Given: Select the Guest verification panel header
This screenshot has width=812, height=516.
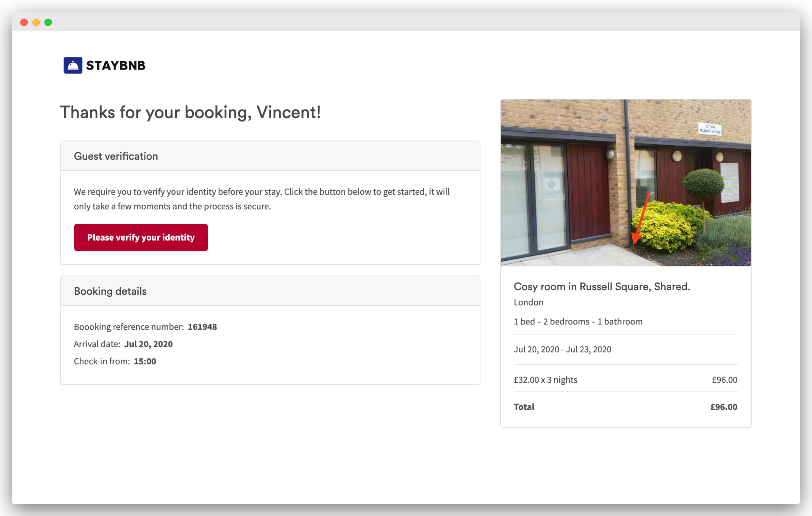Looking at the screenshot, I should [x=270, y=156].
